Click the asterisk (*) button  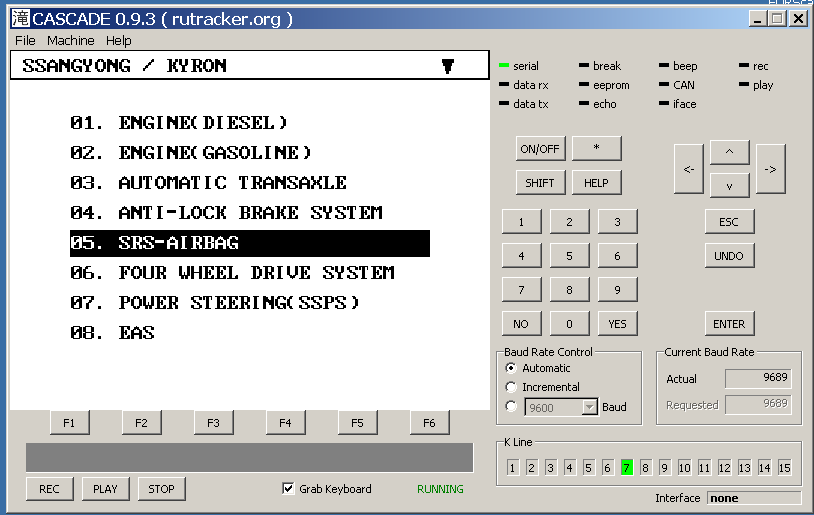596,148
